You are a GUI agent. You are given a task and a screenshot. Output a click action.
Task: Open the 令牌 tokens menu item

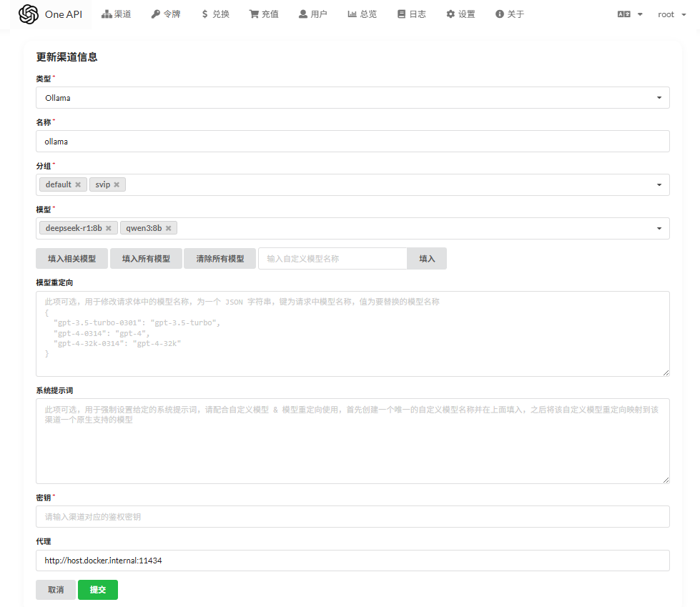click(x=166, y=14)
